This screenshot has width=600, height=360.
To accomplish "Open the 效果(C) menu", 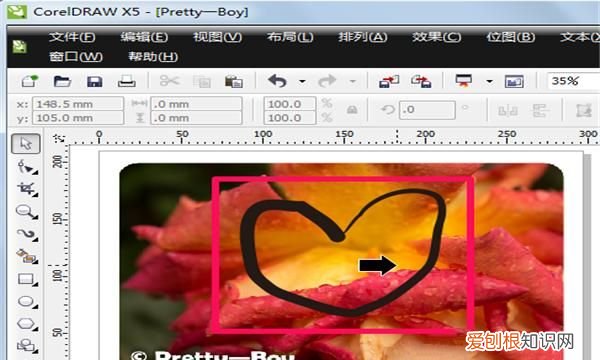I will pyautogui.click(x=437, y=37).
